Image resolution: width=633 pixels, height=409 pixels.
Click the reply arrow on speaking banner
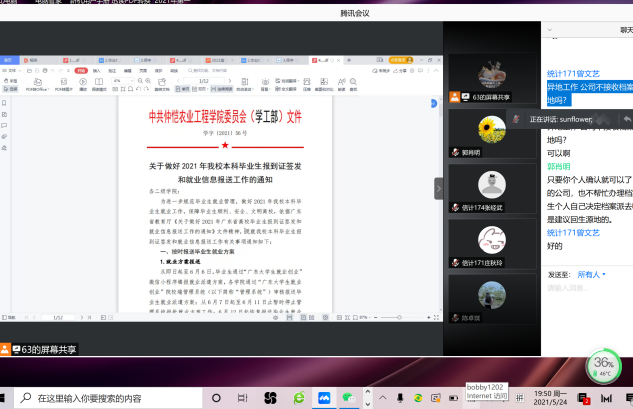[x=626, y=119]
